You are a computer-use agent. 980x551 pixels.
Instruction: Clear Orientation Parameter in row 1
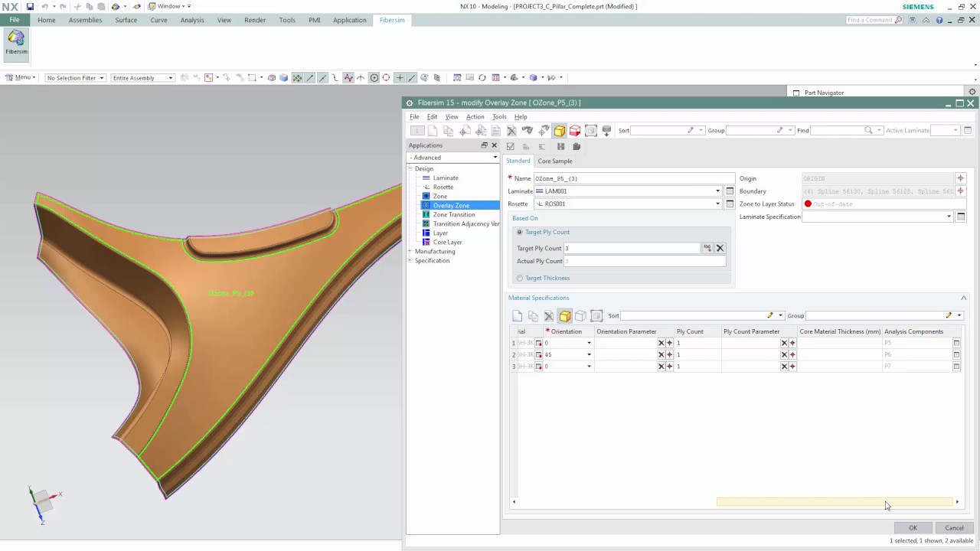point(661,343)
